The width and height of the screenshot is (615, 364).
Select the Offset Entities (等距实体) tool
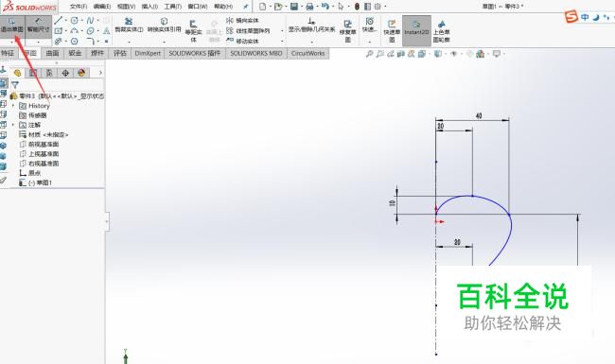[x=193, y=31]
